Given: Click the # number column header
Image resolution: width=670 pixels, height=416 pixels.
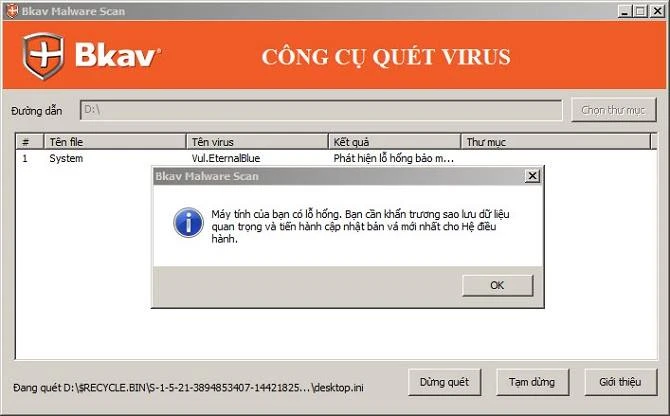Looking at the screenshot, I should tap(29, 142).
